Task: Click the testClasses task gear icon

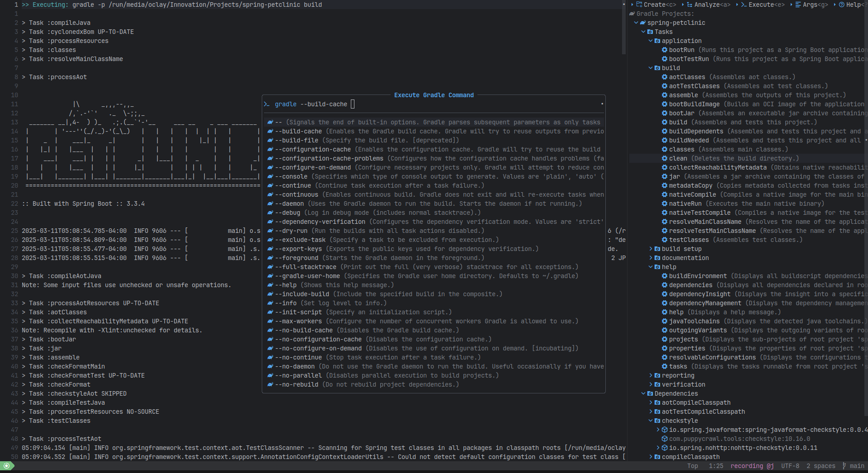Action: [665, 240]
